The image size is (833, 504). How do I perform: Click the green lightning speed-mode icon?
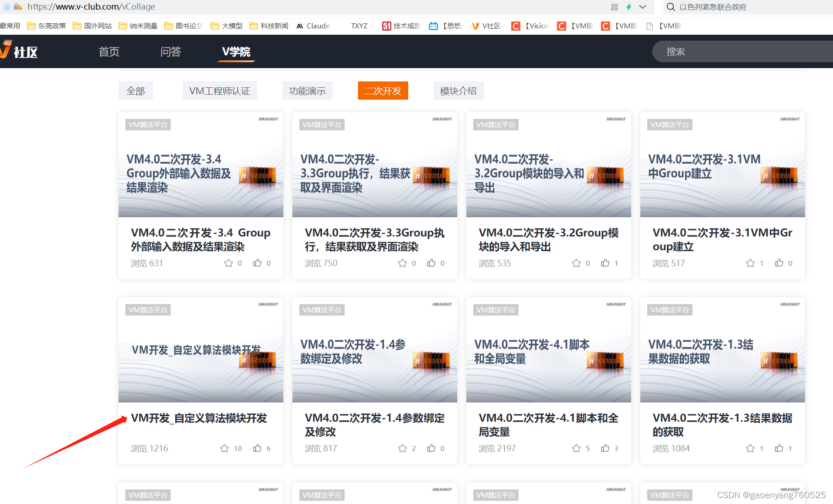tap(629, 7)
